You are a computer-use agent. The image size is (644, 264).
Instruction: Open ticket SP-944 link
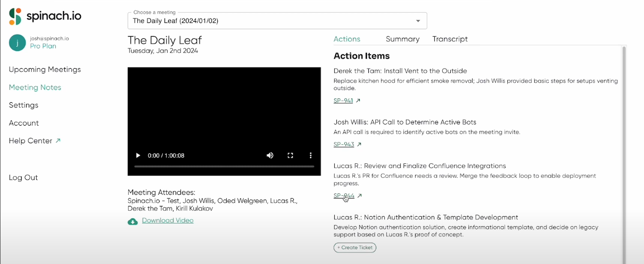tap(344, 196)
